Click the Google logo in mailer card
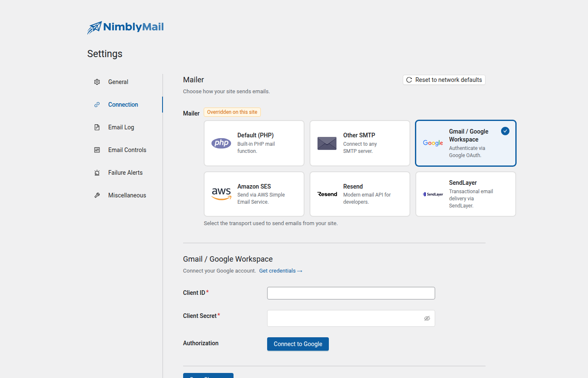Viewport: 588px width, 378px height. coord(433,143)
